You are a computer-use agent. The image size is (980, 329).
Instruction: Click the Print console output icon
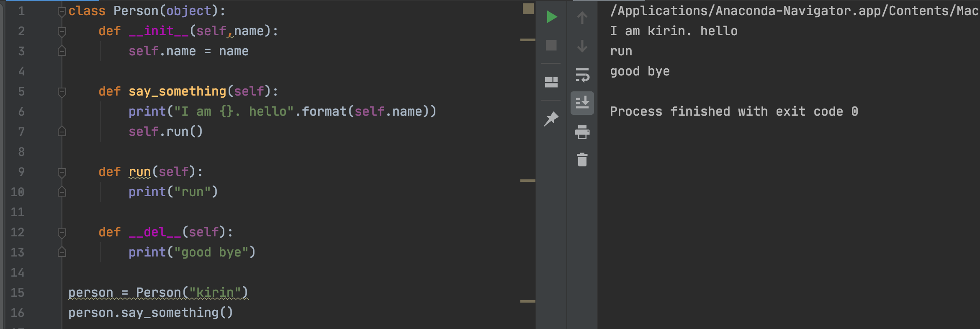click(x=582, y=132)
